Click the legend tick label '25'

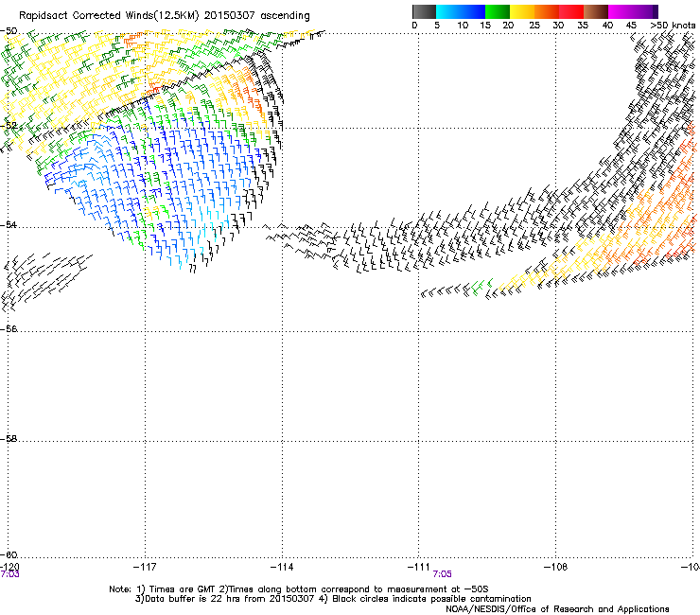click(534, 26)
